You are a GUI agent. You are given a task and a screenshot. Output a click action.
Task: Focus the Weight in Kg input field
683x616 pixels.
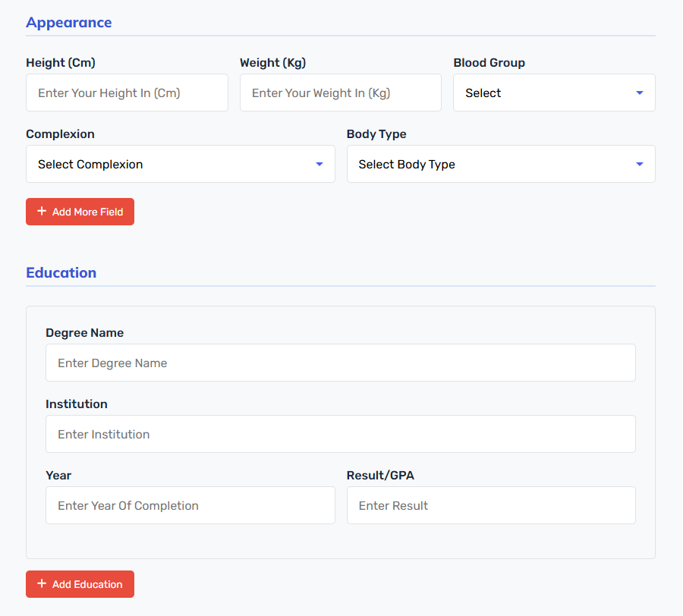click(x=341, y=93)
